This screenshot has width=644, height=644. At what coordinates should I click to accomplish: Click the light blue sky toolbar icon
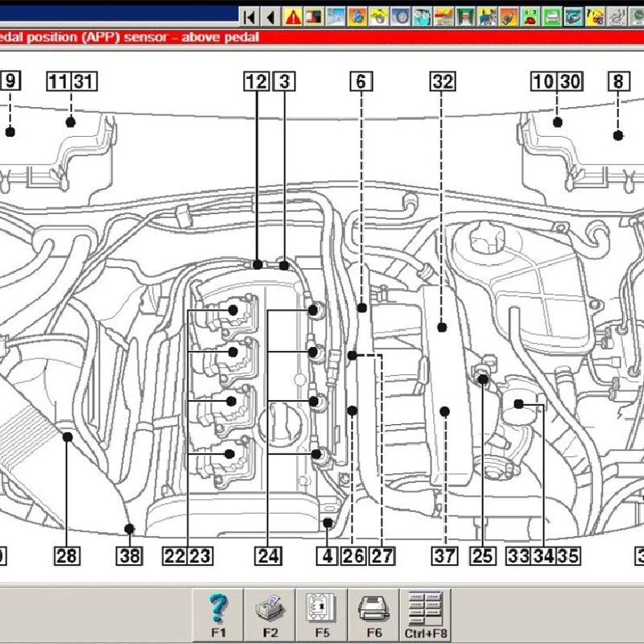[336, 17]
